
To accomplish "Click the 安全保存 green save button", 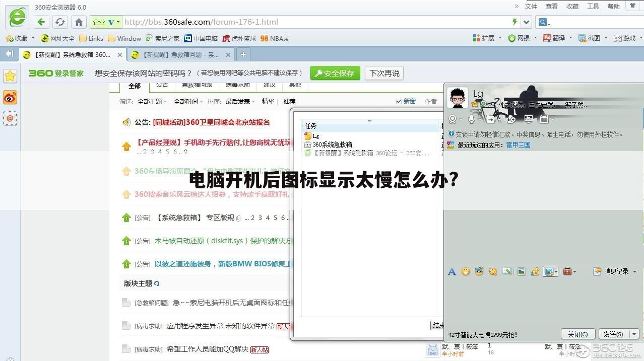I will coord(335,73).
